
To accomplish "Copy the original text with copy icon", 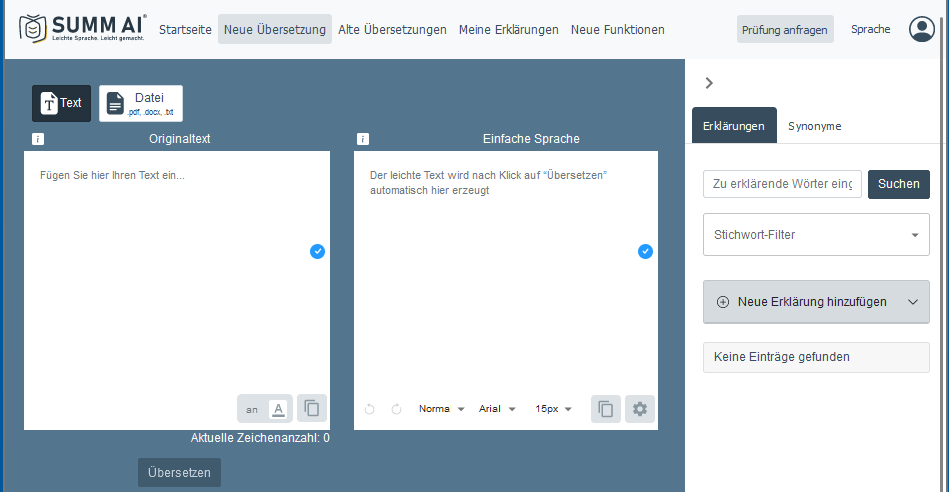I will click(x=312, y=408).
